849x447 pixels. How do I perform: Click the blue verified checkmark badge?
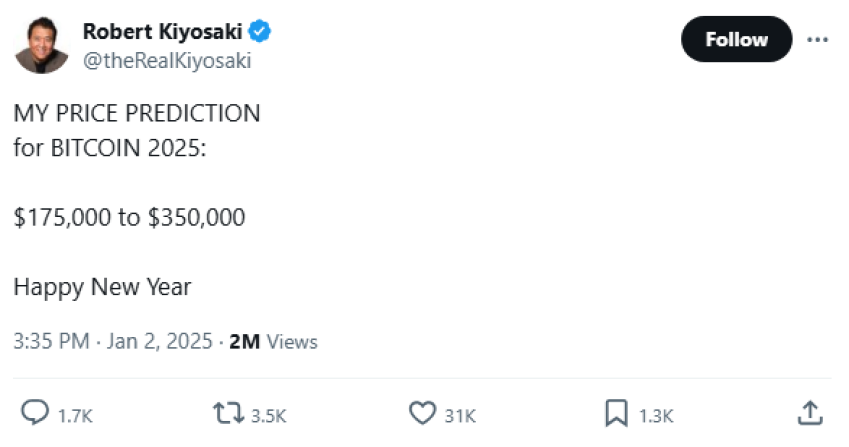(261, 31)
